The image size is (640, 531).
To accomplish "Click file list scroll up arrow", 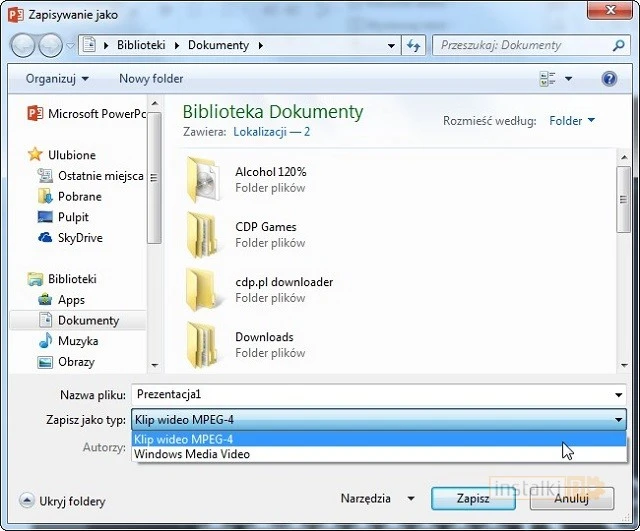I will pyautogui.click(x=624, y=157).
